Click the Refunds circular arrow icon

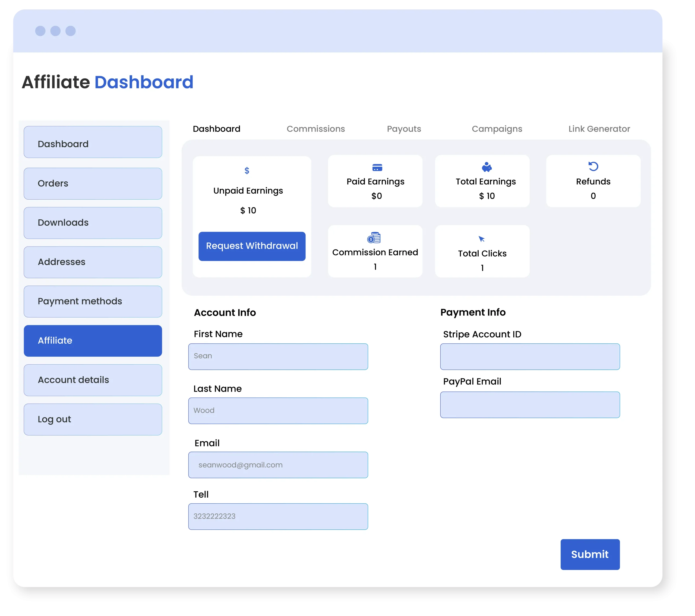point(593,166)
